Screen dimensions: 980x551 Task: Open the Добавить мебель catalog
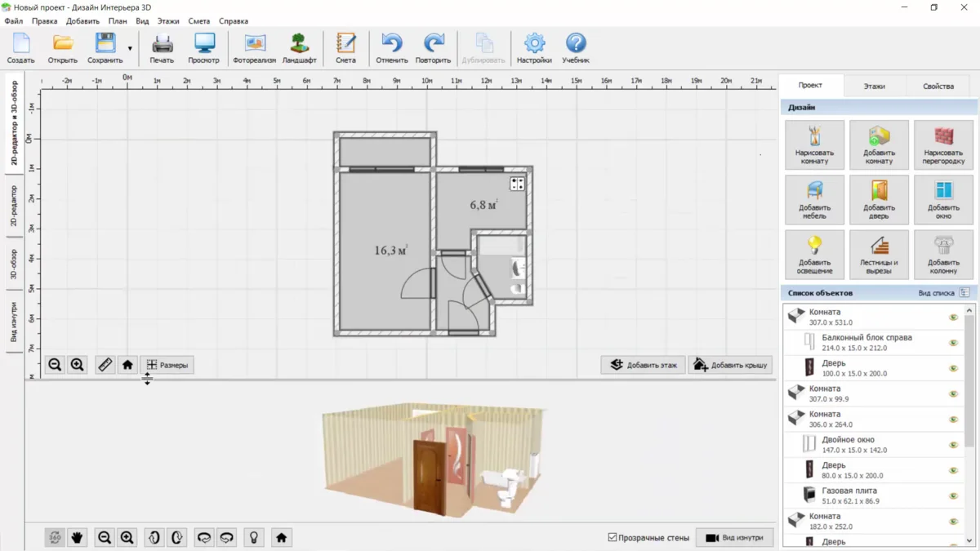814,199
